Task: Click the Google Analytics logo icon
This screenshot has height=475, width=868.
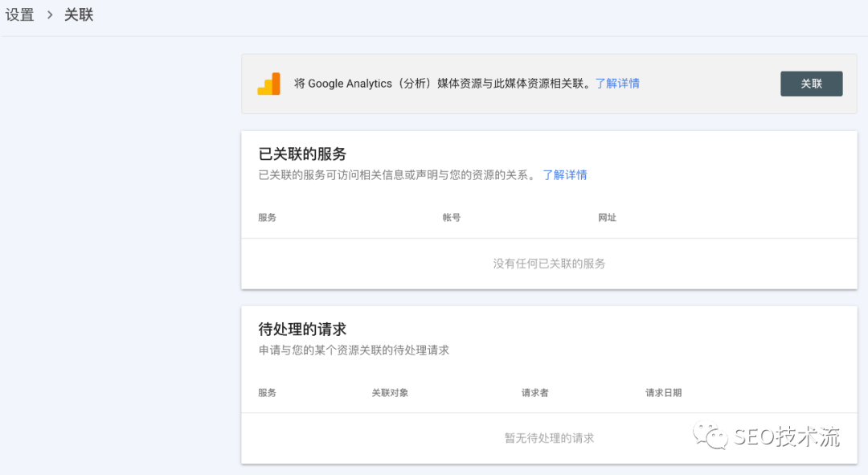Action: pos(269,84)
